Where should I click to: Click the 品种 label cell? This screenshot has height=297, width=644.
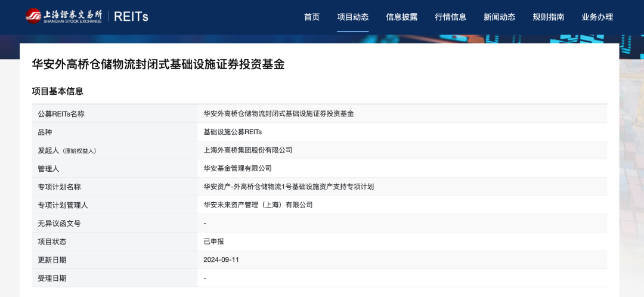click(114, 132)
